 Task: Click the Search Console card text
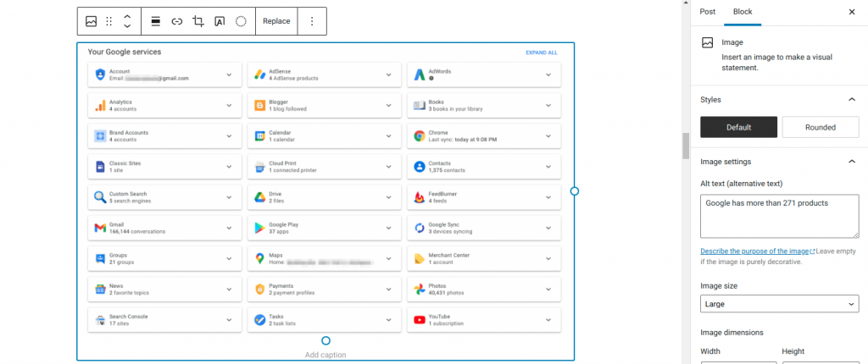tap(129, 320)
